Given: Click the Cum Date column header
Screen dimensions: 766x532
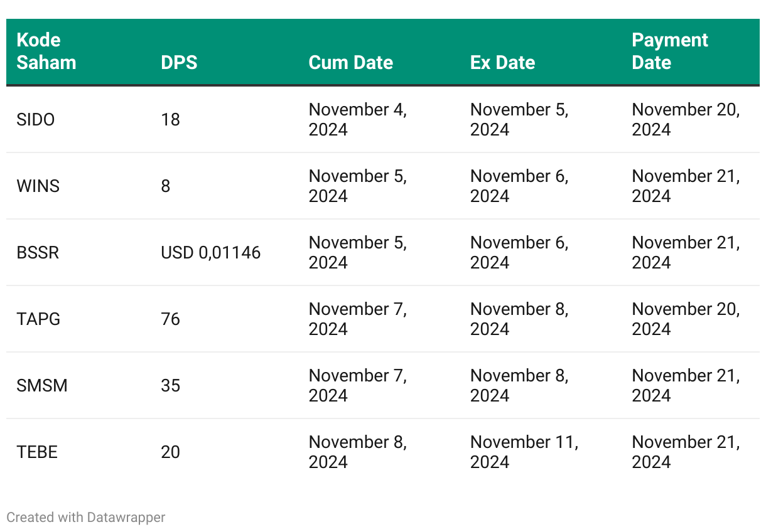Looking at the screenshot, I should tap(350, 63).
